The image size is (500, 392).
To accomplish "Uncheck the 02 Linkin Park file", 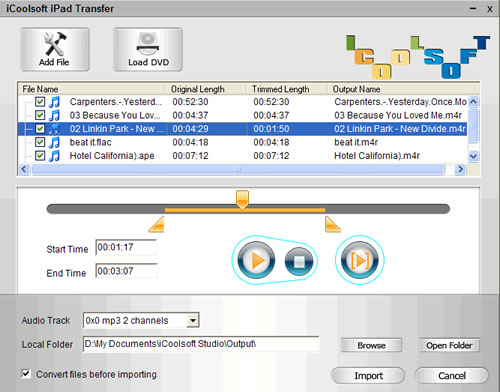I will point(40,128).
